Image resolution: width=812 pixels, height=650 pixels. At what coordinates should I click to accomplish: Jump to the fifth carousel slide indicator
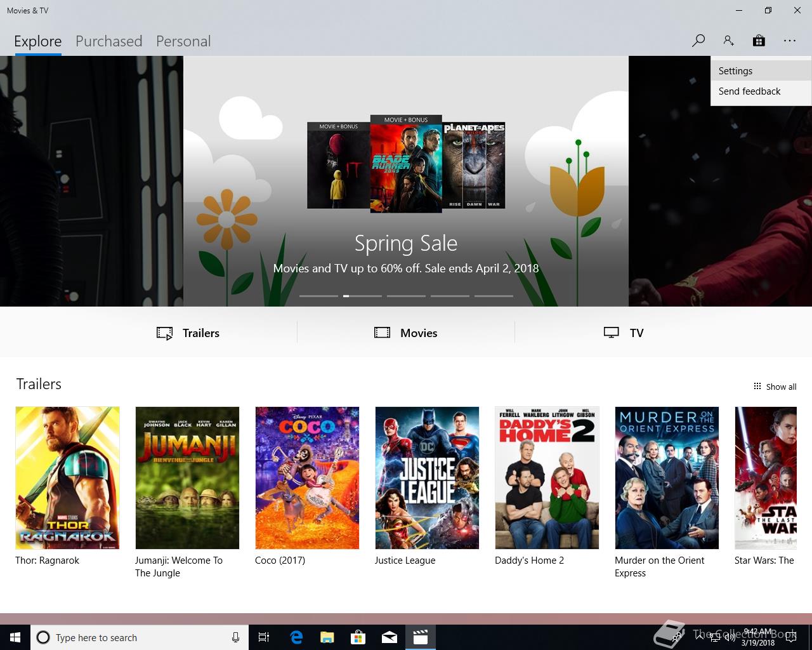coord(494,296)
